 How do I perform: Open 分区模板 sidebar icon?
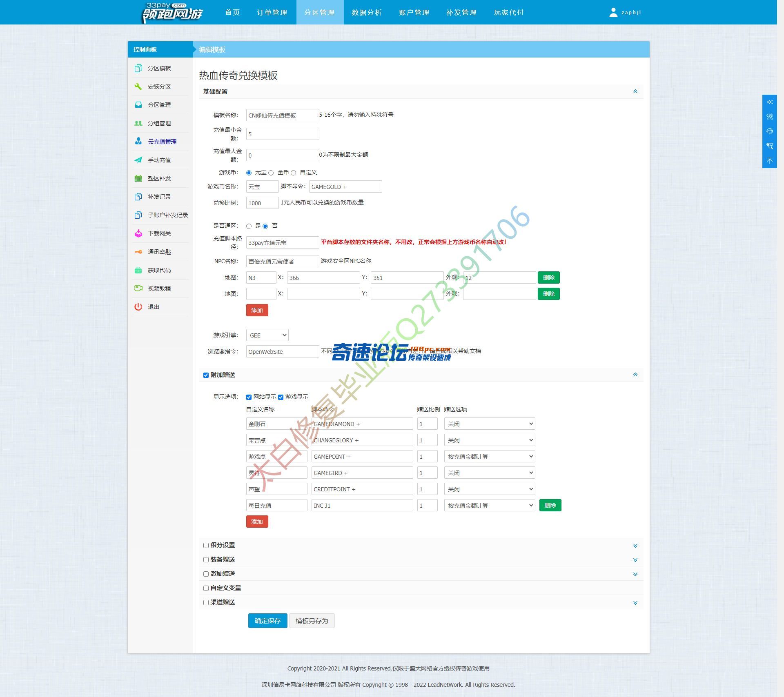point(138,68)
